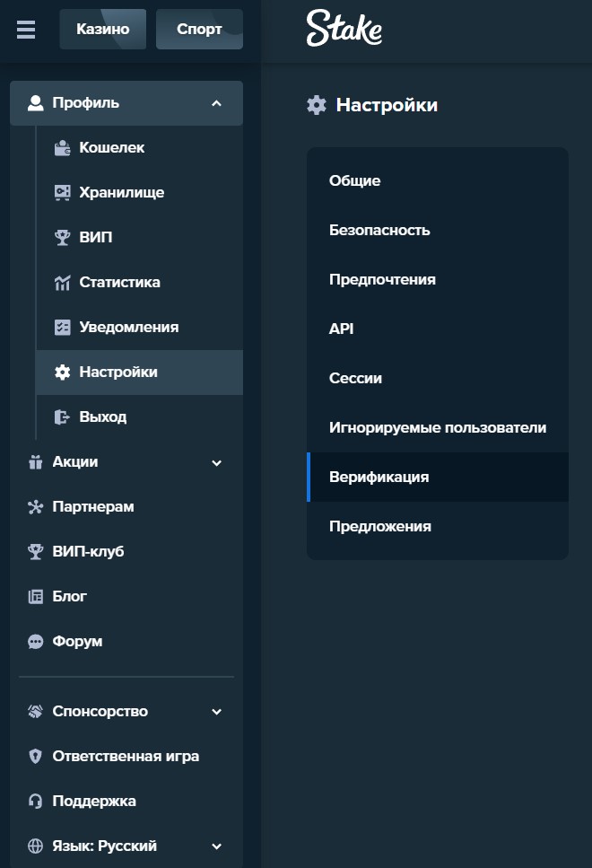Click the Поддержка headset icon
This screenshot has height=868, width=592.
[x=35, y=801]
